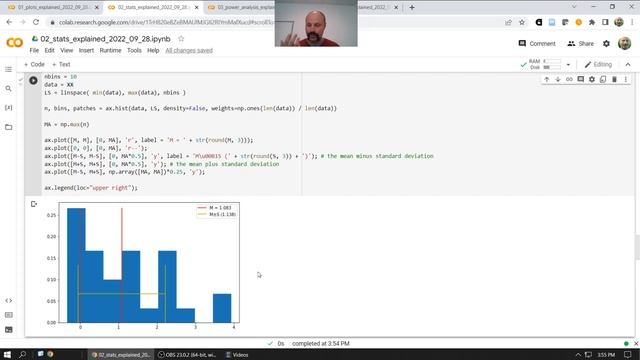Open the Runtime menu
This screenshot has width=640, height=360.
pos(110,50)
